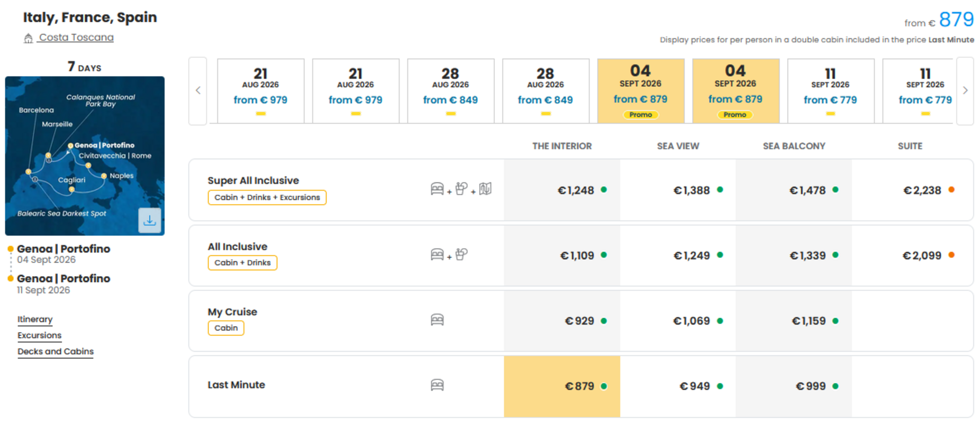
Task: Select My Cruise Sea View price €1,069
Action: pos(678,321)
